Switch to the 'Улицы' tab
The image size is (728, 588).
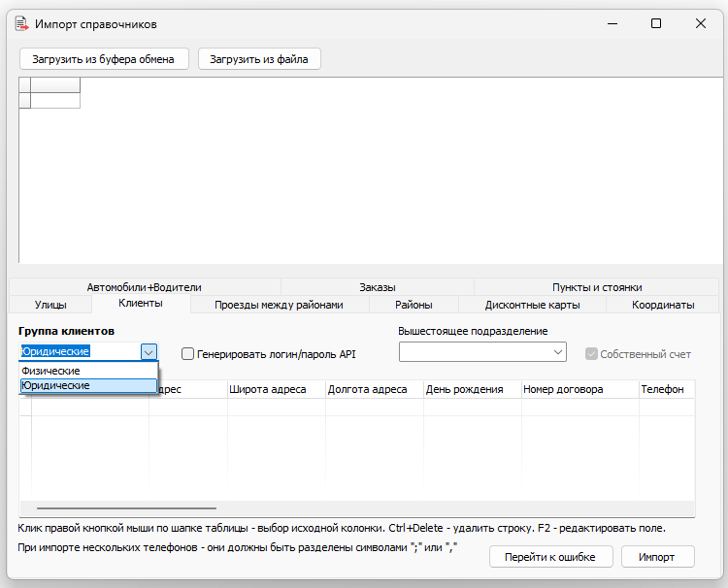coord(50,305)
